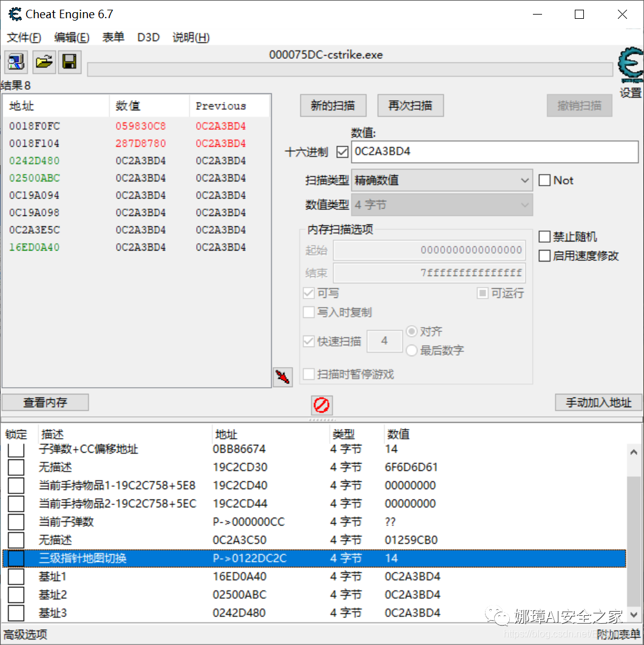Screen dimensions: 644x645
Task: Toggle lock checkbox for 基址1
Action: (x=16, y=576)
